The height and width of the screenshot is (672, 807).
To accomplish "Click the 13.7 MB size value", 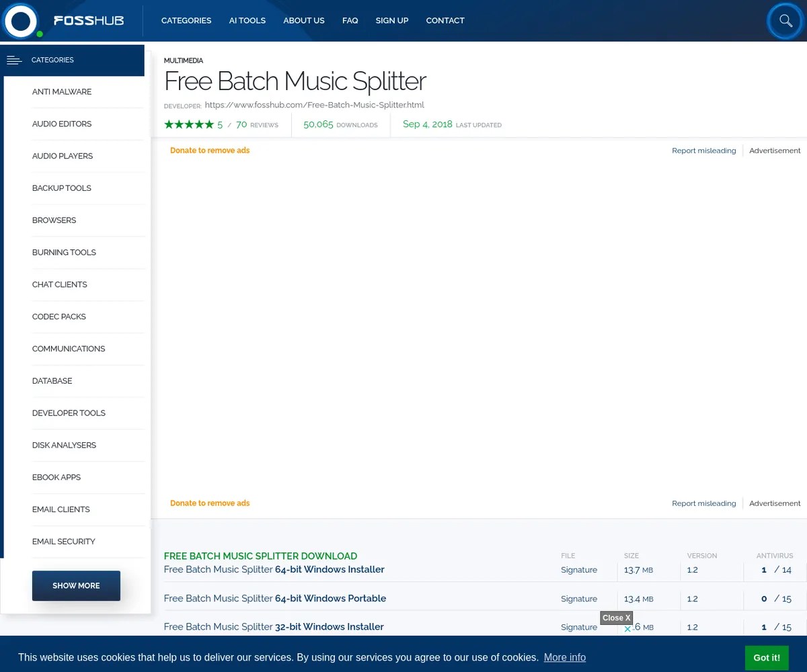I will coord(638,570).
